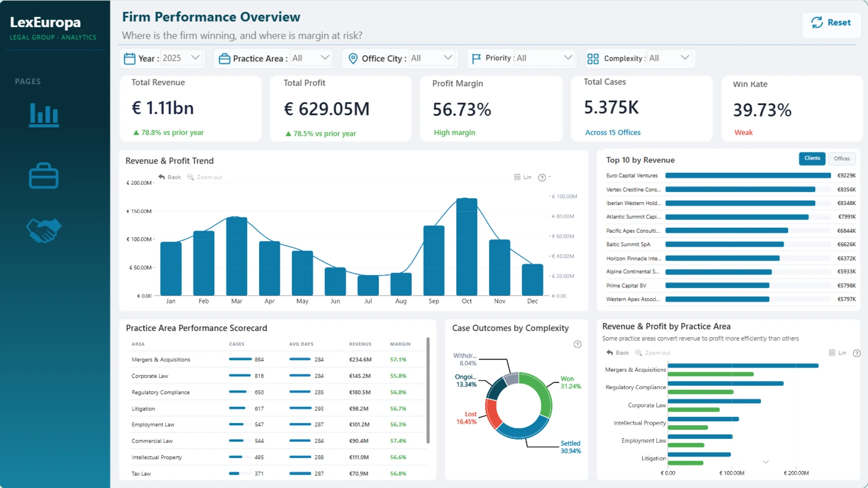Click the Year calendar icon
Image resolution: width=868 pixels, height=488 pixels.
[130, 59]
